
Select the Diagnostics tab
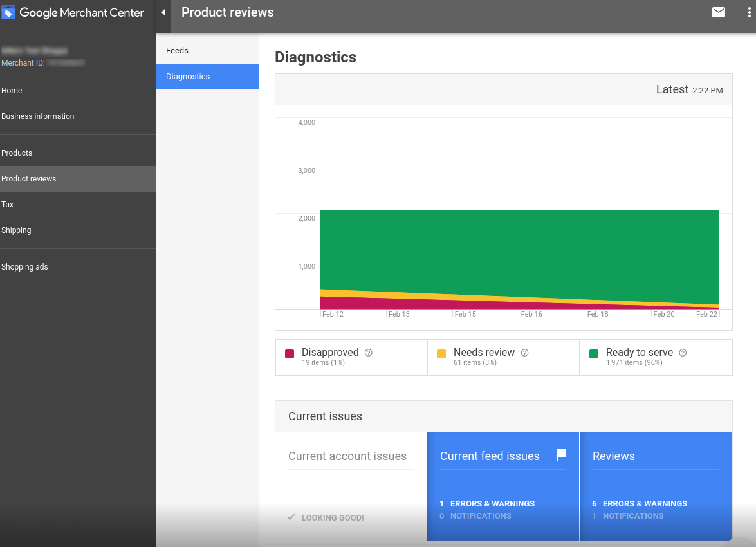click(x=207, y=76)
